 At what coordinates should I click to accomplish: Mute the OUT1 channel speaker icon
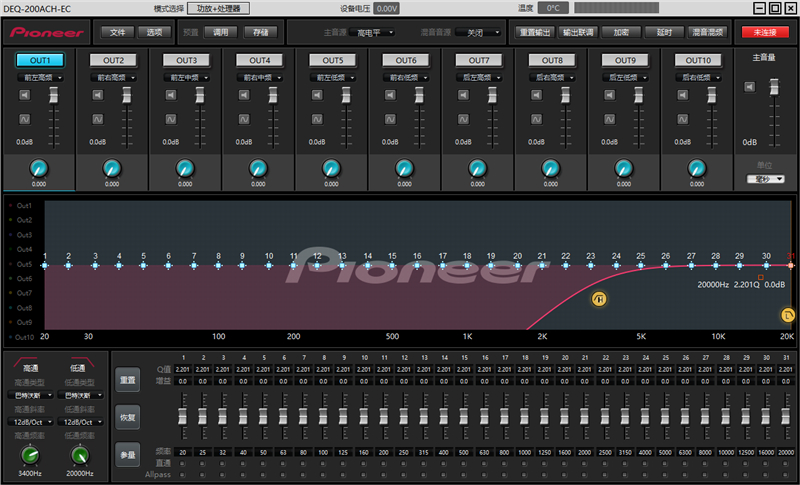25,96
